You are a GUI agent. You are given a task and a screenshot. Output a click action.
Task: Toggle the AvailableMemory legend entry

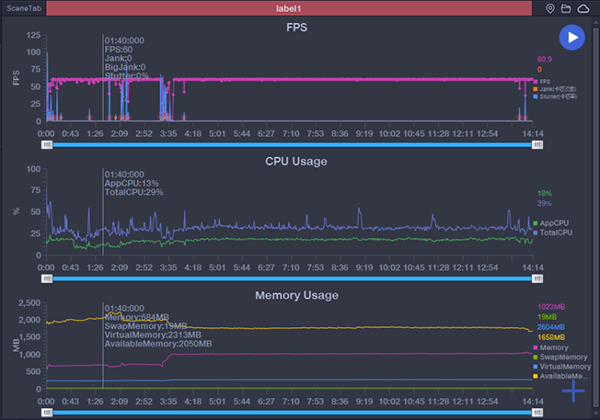point(559,376)
